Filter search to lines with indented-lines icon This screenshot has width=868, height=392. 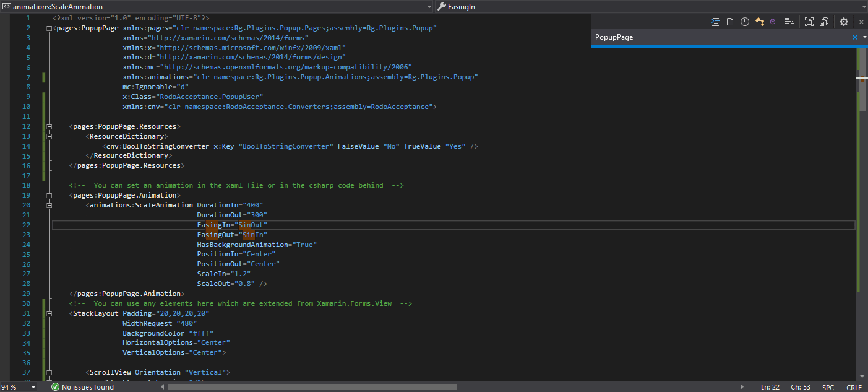pyautogui.click(x=715, y=22)
